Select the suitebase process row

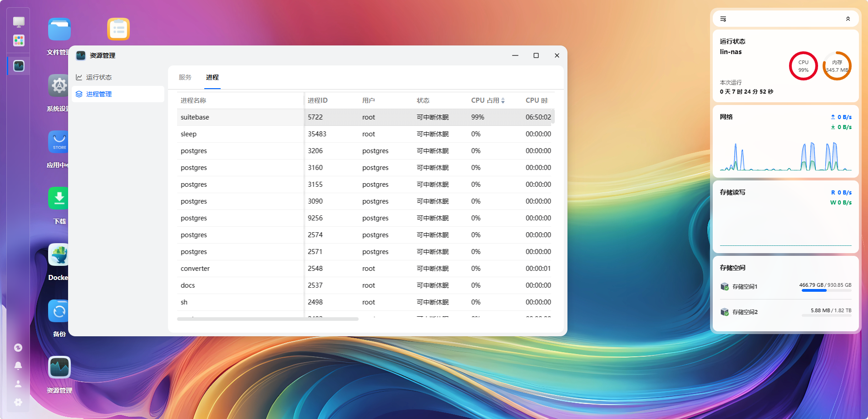click(x=241, y=117)
